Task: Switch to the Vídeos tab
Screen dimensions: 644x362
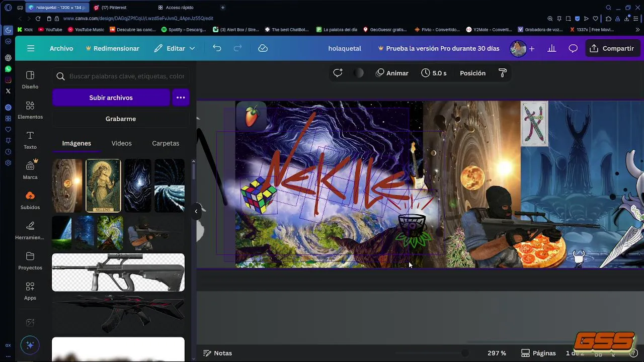Action: tap(121, 143)
